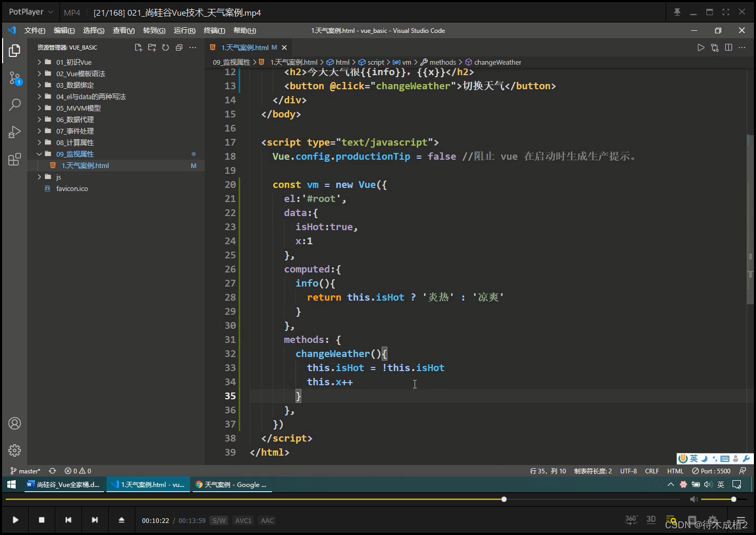756x535 pixels.
Task: Open the Run and Debug view
Action: (15, 132)
